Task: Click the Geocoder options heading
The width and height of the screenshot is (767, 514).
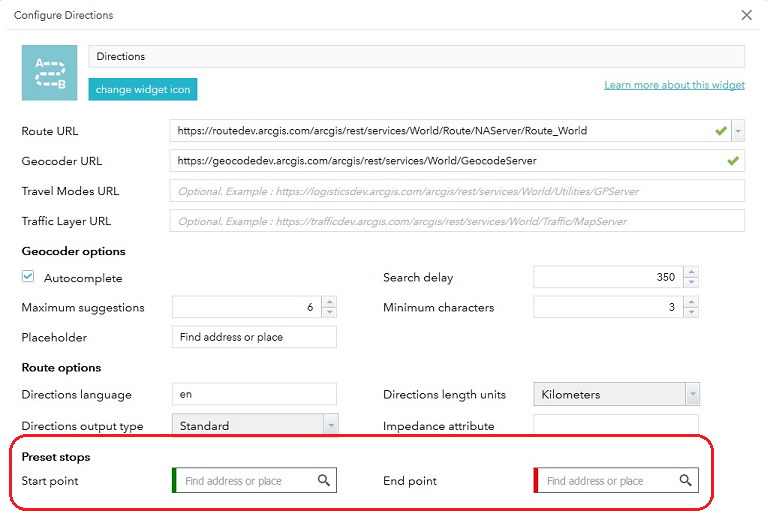Action: point(73,251)
